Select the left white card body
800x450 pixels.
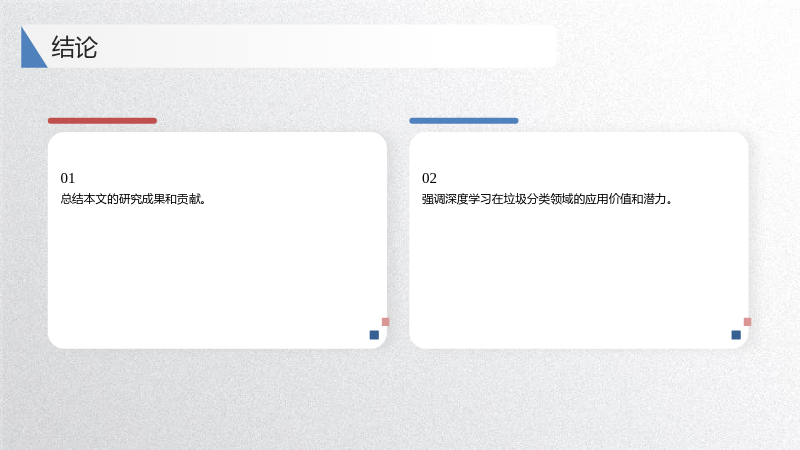coord(217,240)
